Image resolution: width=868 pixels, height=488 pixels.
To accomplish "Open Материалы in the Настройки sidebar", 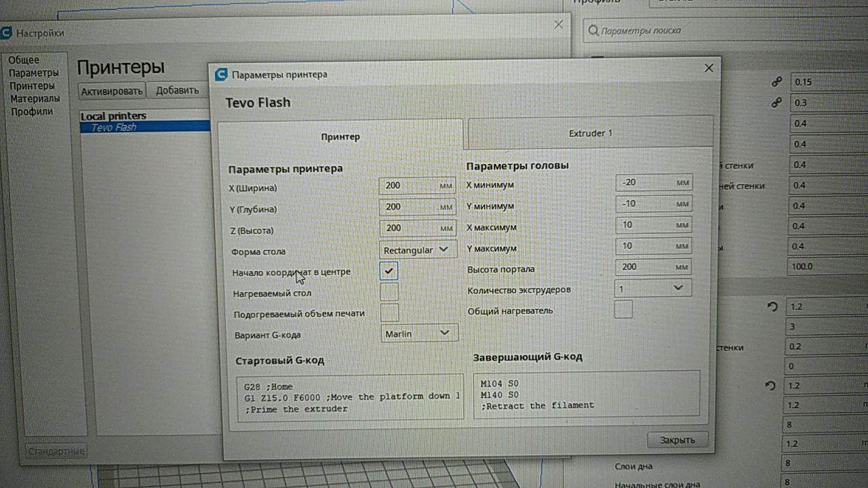I will point(35,99).
